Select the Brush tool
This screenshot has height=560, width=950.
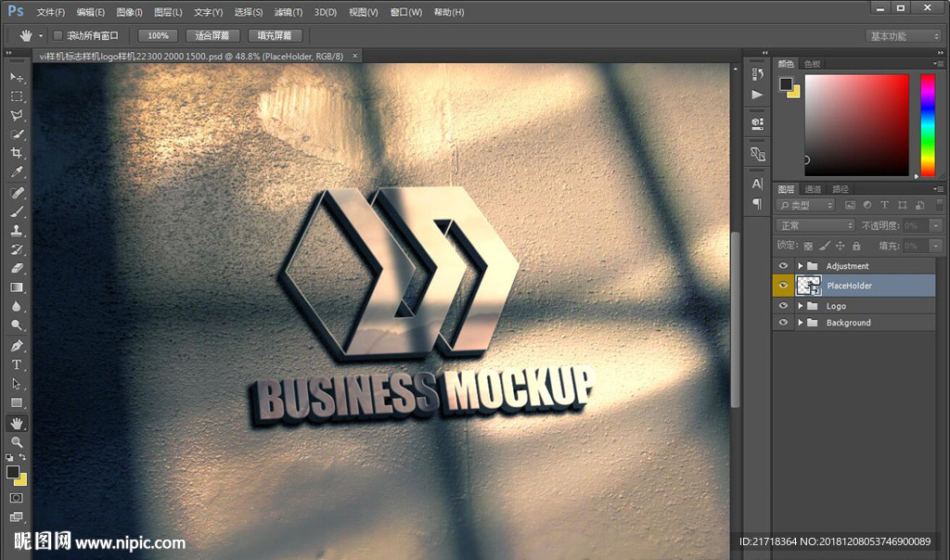pos(17,212)
